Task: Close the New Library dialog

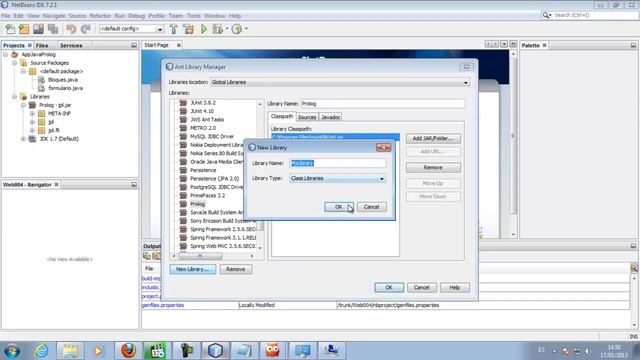Action: [384, 147]
